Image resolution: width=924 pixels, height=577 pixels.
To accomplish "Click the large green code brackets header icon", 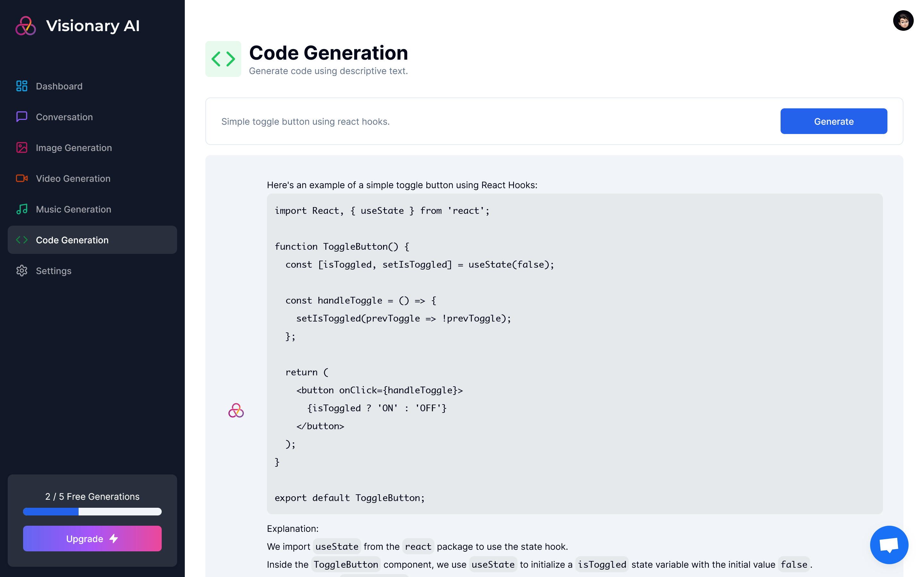I will pos(223,59).
